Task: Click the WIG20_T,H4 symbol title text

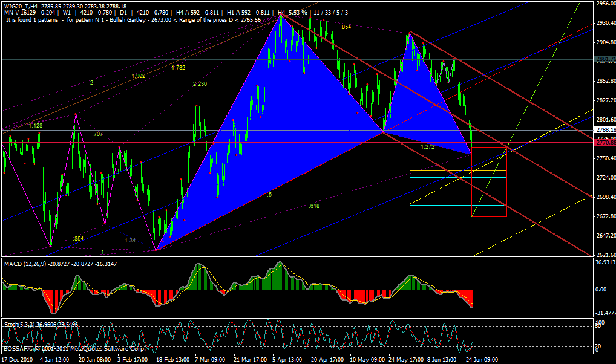Action: [19, 5]
